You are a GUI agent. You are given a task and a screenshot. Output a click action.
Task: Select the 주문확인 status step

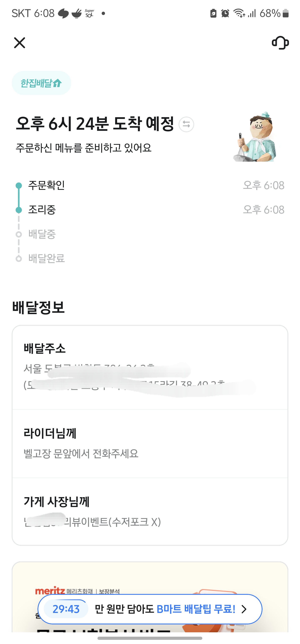[46, 185]
